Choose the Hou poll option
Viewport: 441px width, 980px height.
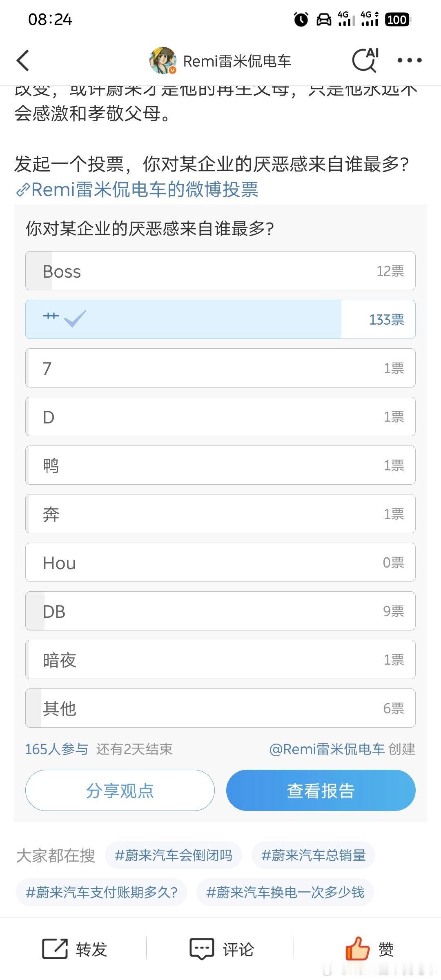[220, 562]
